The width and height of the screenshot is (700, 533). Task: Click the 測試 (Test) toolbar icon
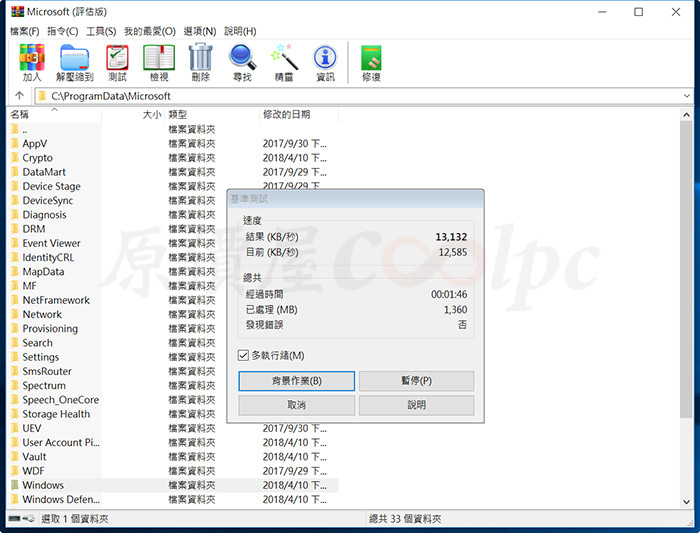click(x=117, y=58)
